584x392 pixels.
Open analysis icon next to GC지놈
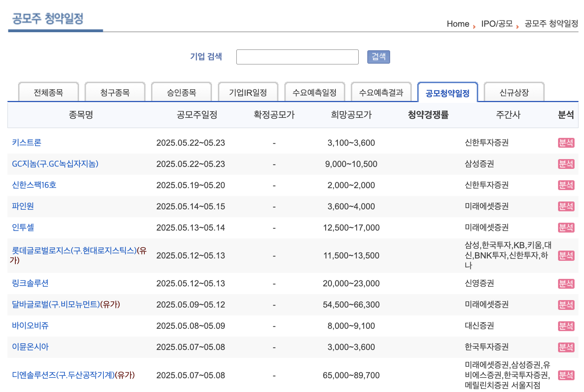[x=566, y=164]
